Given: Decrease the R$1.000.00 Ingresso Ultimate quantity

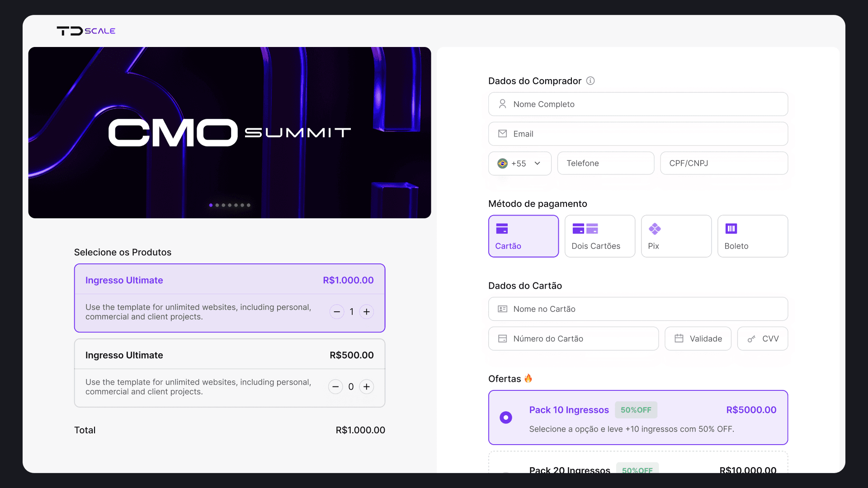Looking at the screenshot, I should click(337, 312).
